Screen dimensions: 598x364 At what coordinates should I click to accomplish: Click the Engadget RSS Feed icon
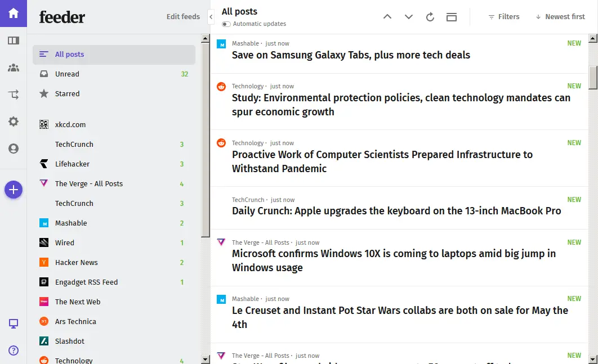(x=44, y=282)
